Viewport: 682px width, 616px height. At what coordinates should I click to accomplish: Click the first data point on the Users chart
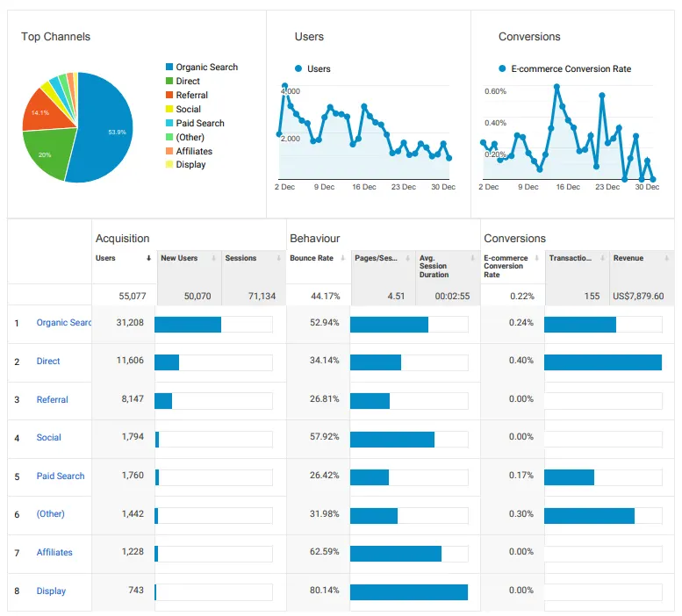point(279,134)
